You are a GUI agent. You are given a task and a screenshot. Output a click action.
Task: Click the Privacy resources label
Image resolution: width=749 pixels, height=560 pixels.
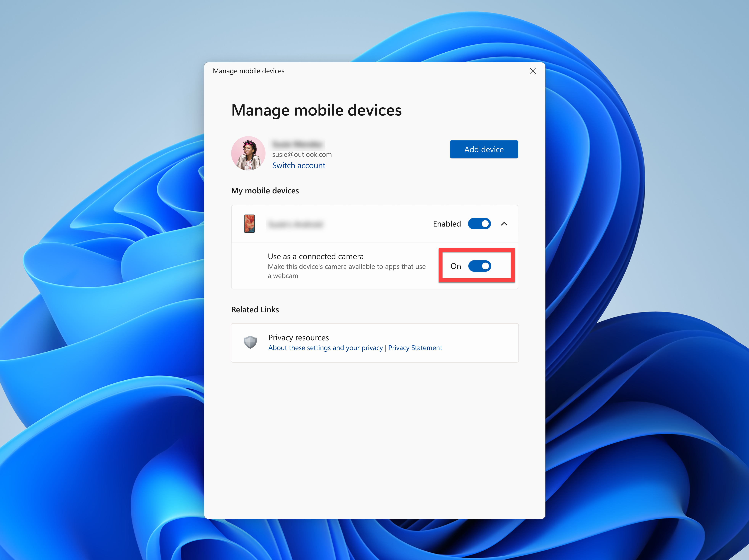click(x=298, y=337)
